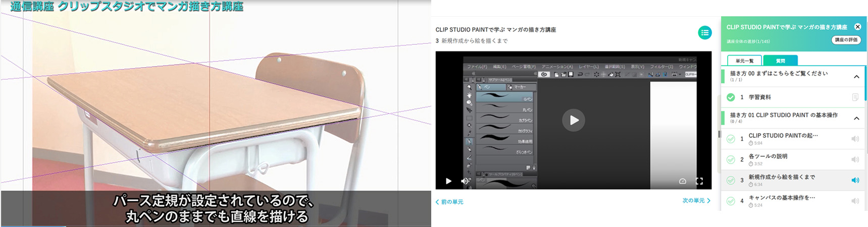The height and width of the screenshot is (227, 868).
Task: Open the CLIP STUDIO PAINTの起… unit
Action: click(793, 139)
